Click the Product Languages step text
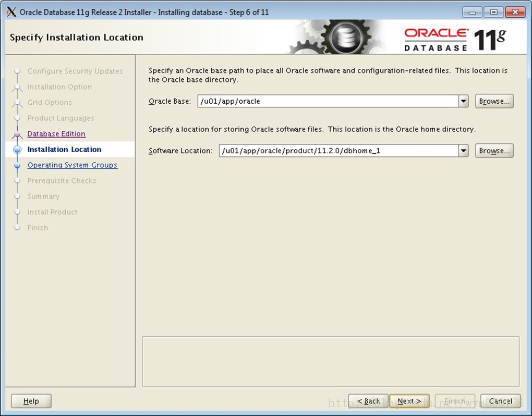The image size is (532, 416). point(61,118)
